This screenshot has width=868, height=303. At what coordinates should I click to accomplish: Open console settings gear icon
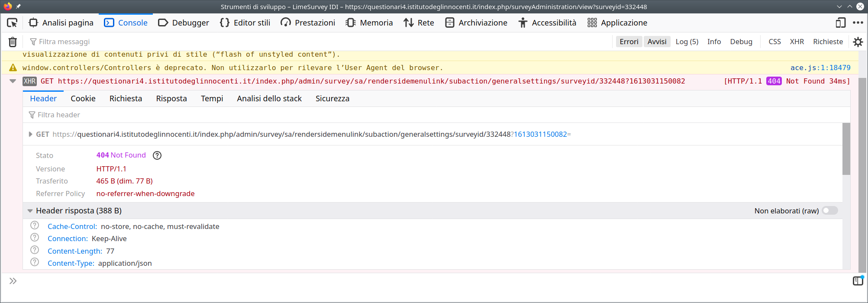(858, 42)
